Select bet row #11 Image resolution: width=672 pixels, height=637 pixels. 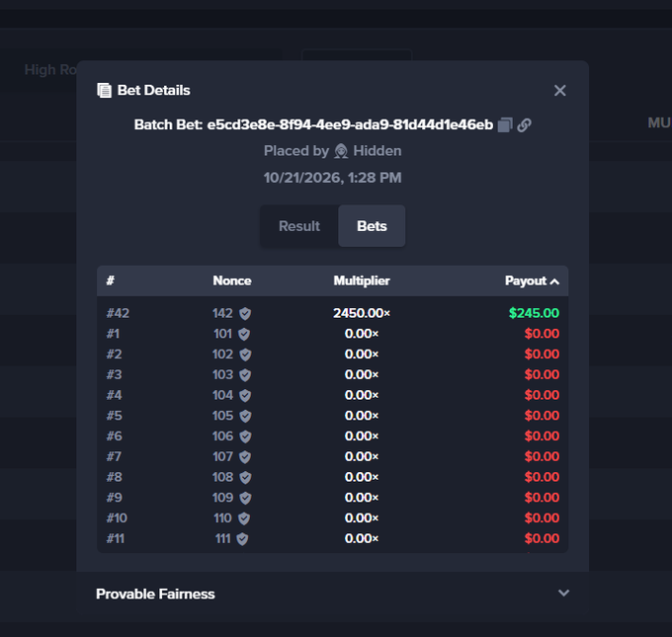coord(333,538)
